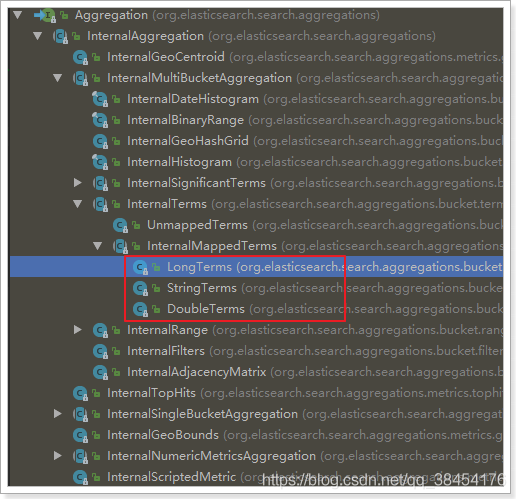Expand the InternalNumericMetricsAggregation node
The image size is (516, 499).
coord(58,456)
